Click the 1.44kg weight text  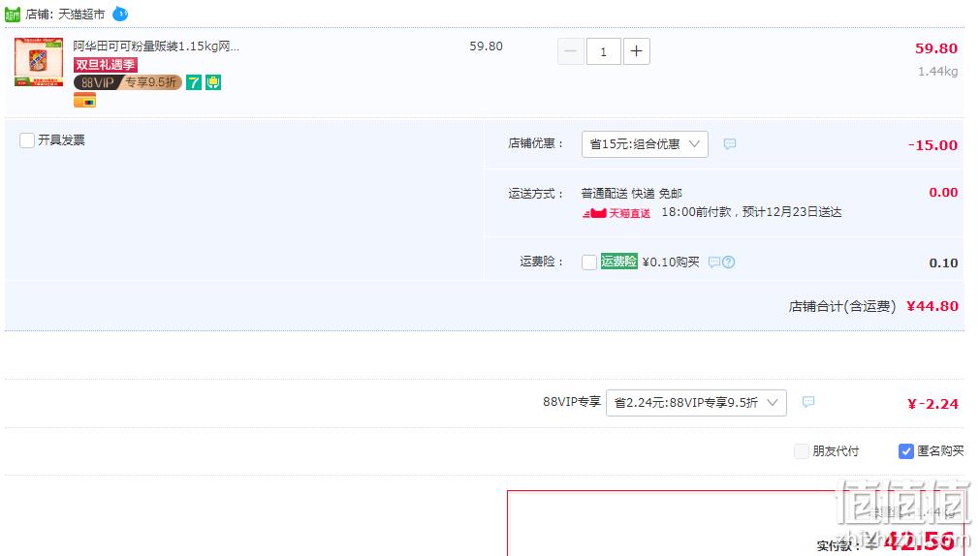(937, 72)
